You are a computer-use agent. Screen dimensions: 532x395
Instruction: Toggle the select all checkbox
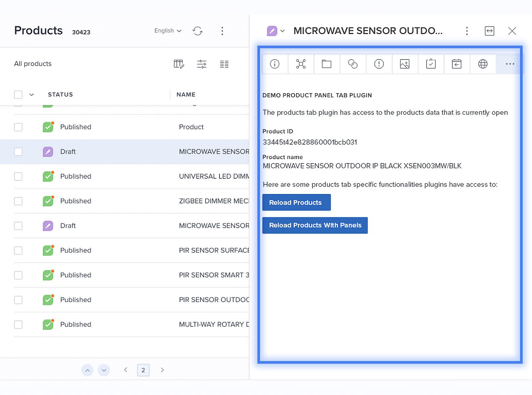pos(18,95)
